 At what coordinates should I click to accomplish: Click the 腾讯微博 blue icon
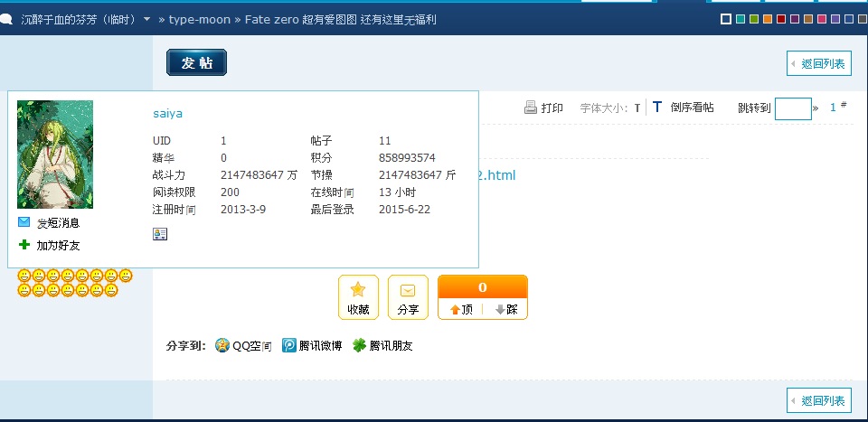(289, 346)
